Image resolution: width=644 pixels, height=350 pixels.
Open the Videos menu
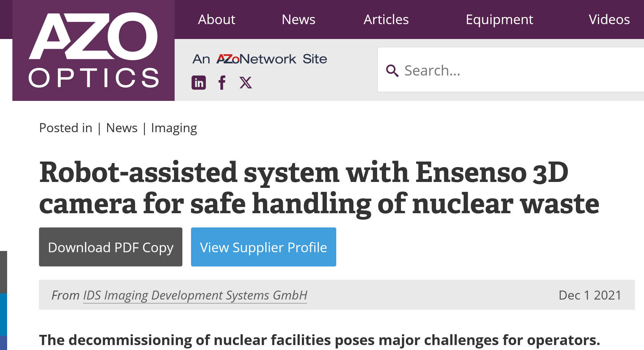[x=609, y=19]
